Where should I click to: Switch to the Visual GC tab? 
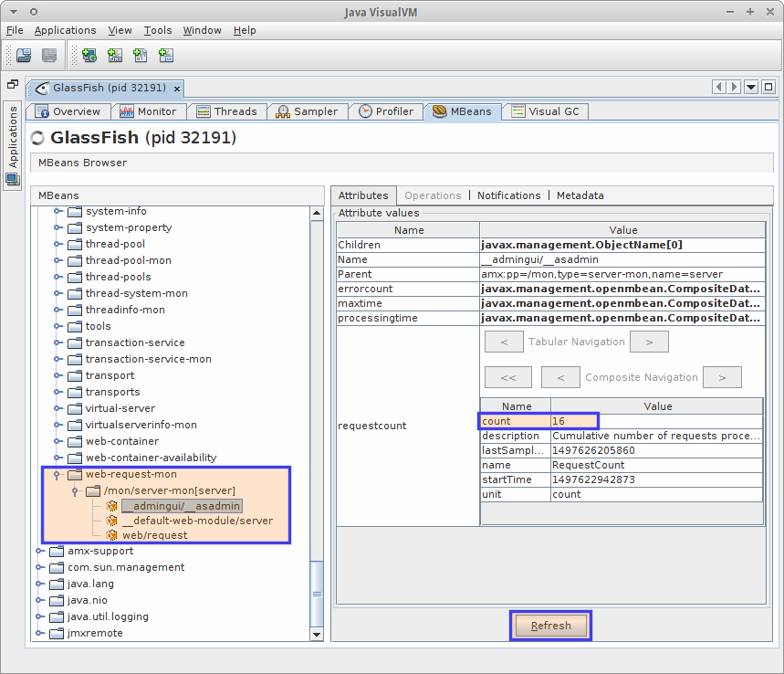[x=545, y=111]
